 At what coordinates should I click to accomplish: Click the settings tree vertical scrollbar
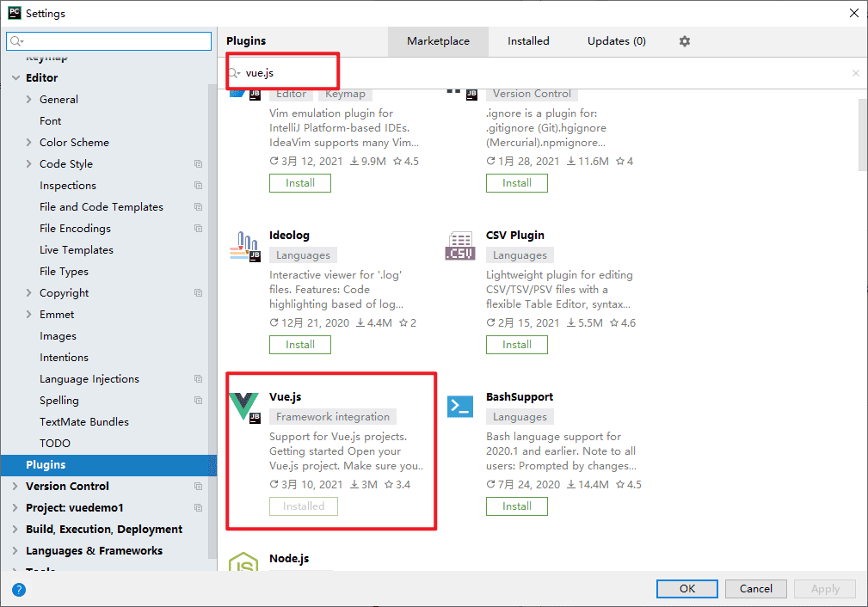212,321
